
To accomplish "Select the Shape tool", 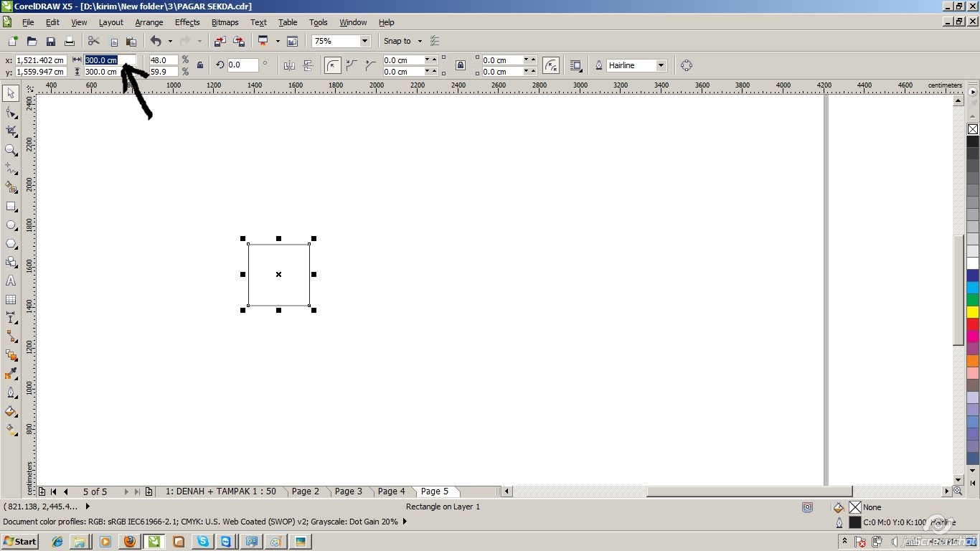I will (x=11, y=112).
